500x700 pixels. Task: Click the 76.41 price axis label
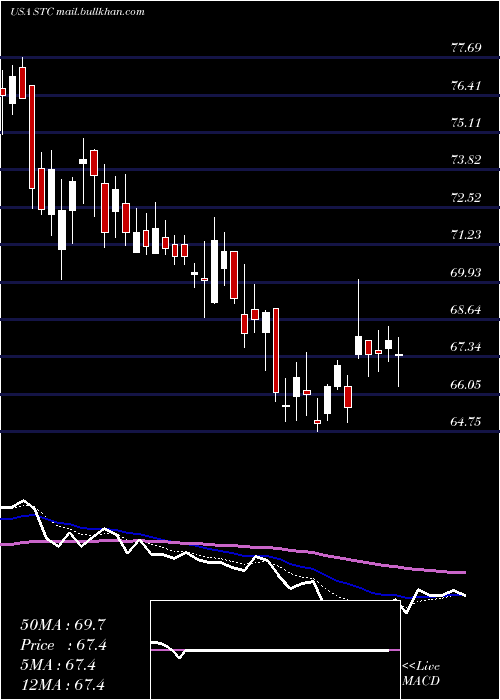click(466, 85)
